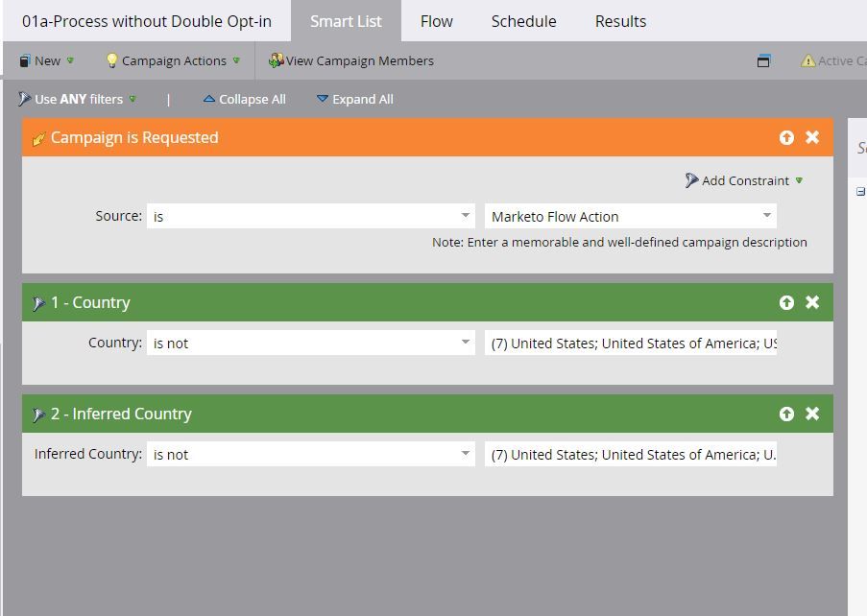
Task: Expand All smart list filters
Action: (355, 100)
